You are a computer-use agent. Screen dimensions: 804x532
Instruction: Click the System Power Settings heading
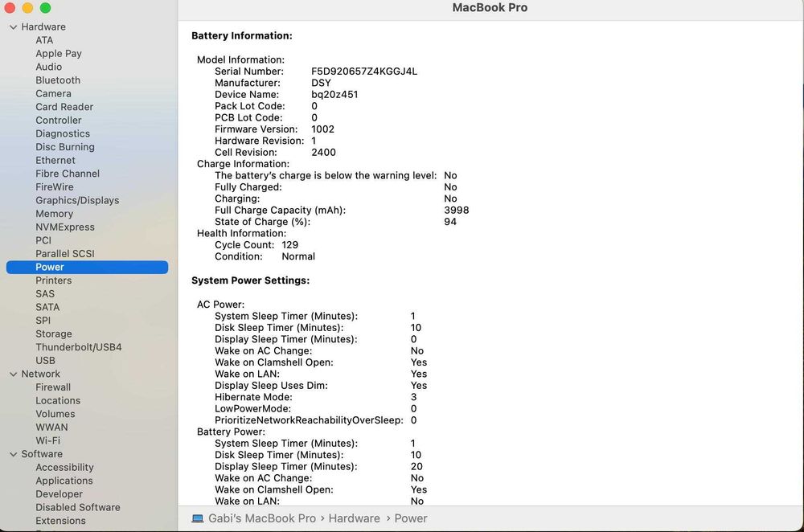click(251, 280)
